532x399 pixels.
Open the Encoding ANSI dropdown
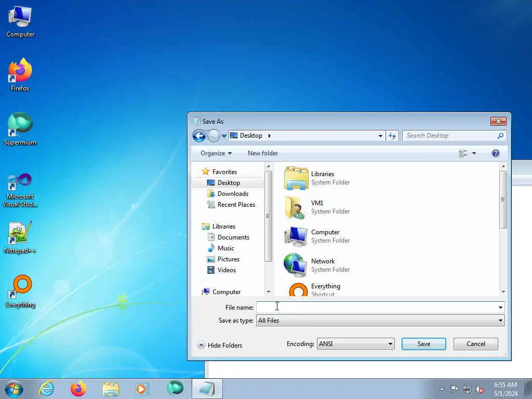click(x=355, y=344)
